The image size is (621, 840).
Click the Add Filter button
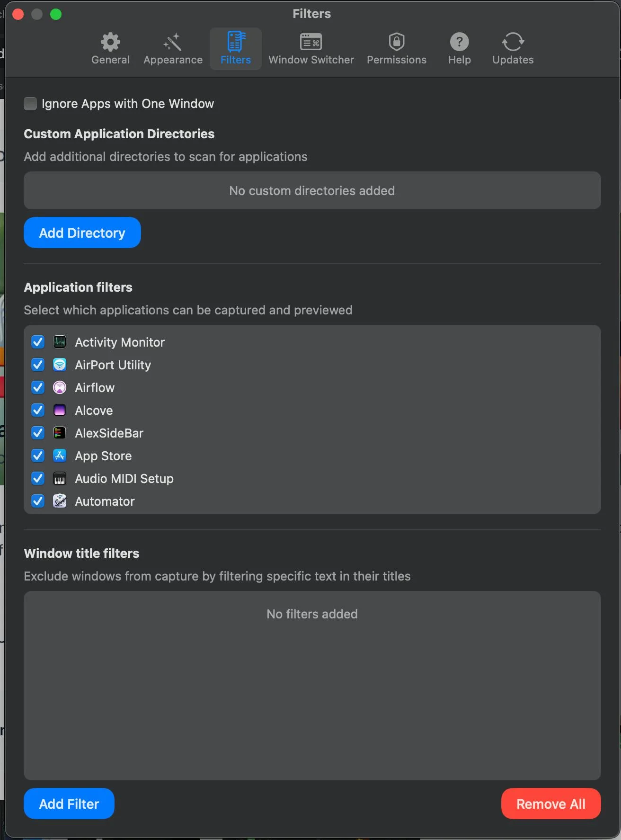(69, 804)
